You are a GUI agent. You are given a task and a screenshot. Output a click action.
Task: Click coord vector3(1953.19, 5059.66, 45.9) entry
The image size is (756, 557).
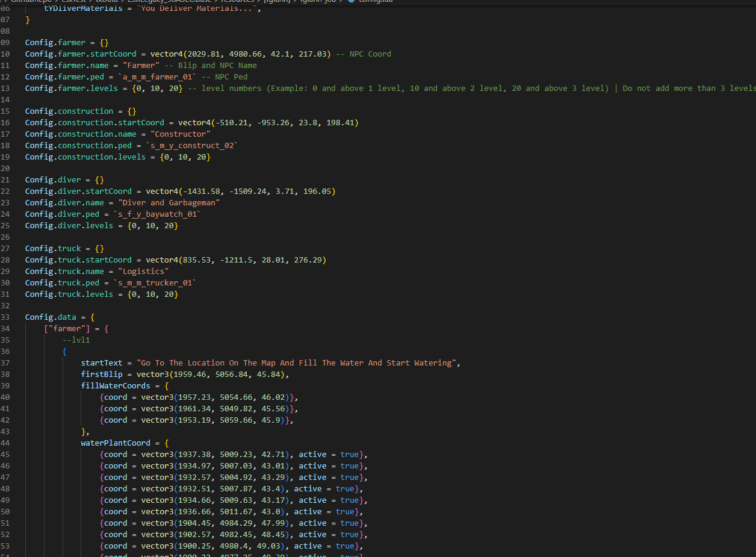(x=196, y=420)
